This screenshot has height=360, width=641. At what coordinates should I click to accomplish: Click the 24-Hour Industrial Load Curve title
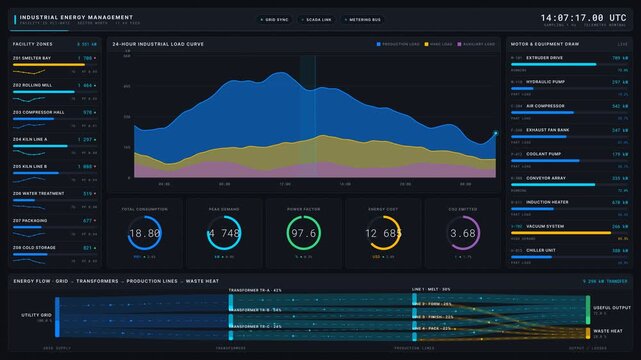point(158,44)
